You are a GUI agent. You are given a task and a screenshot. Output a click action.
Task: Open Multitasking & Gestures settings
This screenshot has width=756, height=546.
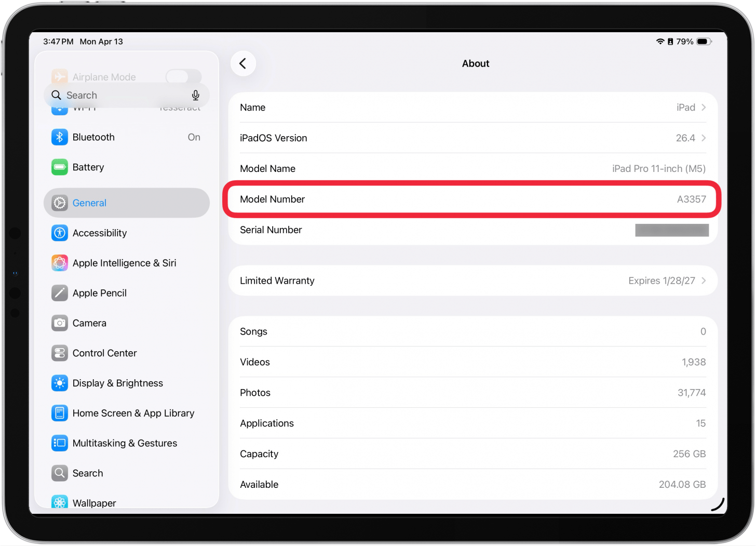127,443
